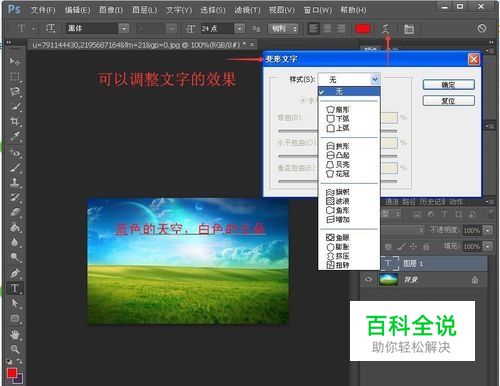The height and width of the screenshot is (386, 500).
Task: Toggle visibility of the 背景 layer
Action: [x=368, y=279]
